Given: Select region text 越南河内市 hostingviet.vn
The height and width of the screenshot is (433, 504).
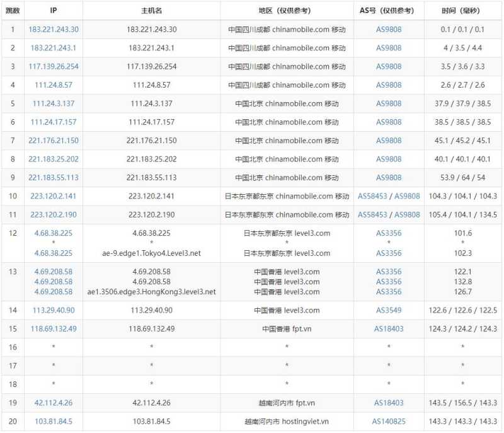Looking at the screenshot, I should point(287,422).
